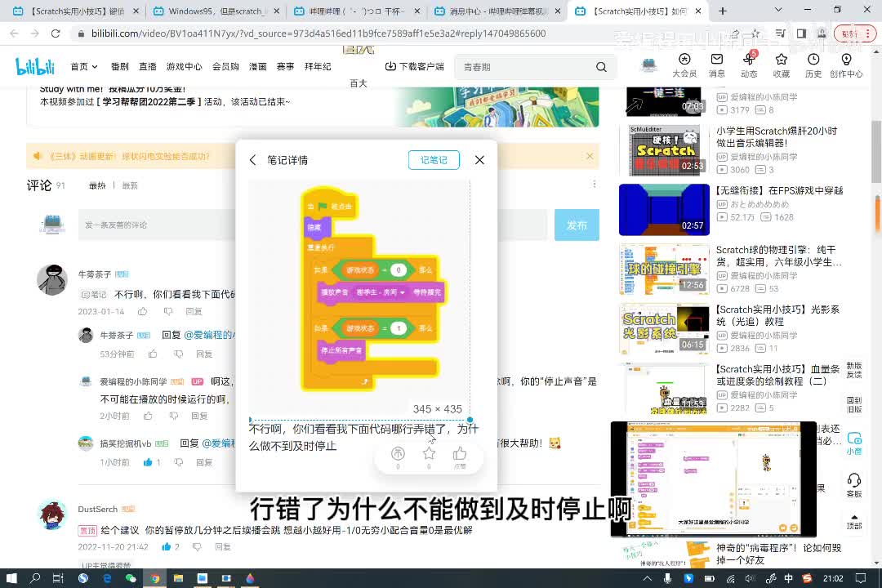Open taskbar search magnifier
The height and width of the screenshot is (588, 882).
(x=35, y=578)
